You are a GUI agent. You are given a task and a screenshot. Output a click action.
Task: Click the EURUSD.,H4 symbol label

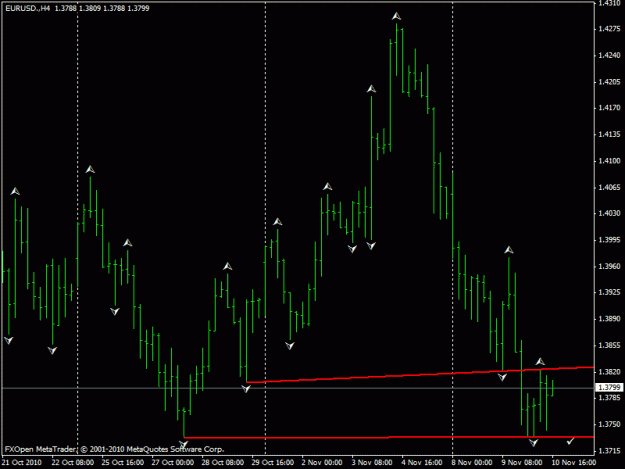point(28,8)
